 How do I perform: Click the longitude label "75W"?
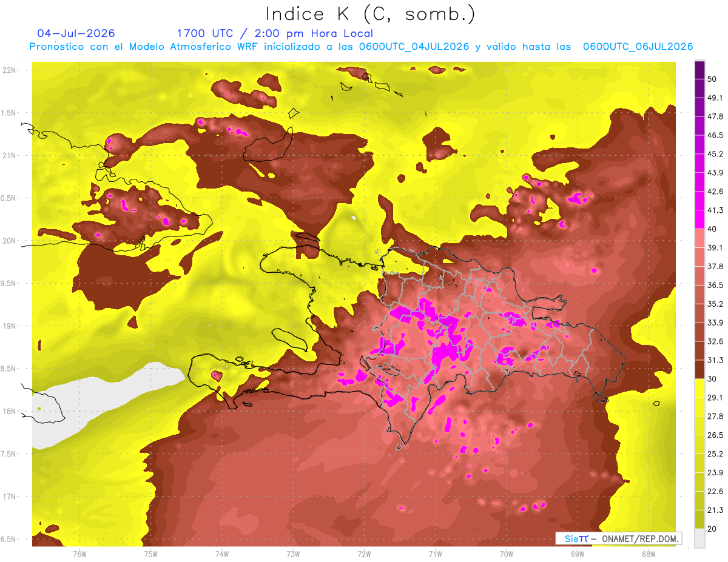click(150, 554)
